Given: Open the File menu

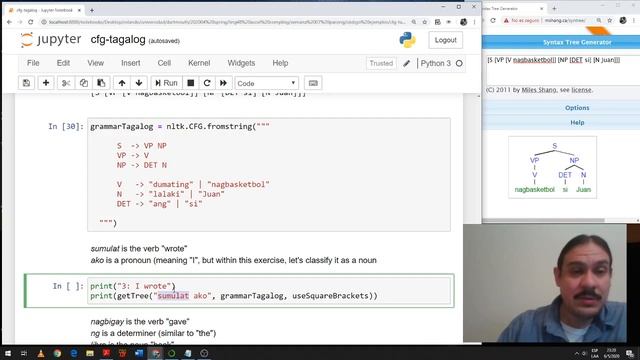Looking at the screenshot, I should tap(33, 63).
